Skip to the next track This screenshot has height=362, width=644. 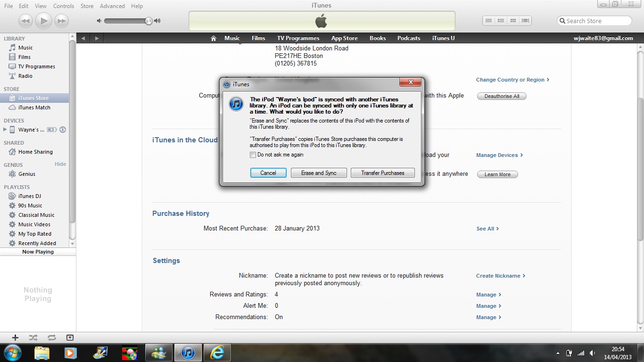(61, 21)
